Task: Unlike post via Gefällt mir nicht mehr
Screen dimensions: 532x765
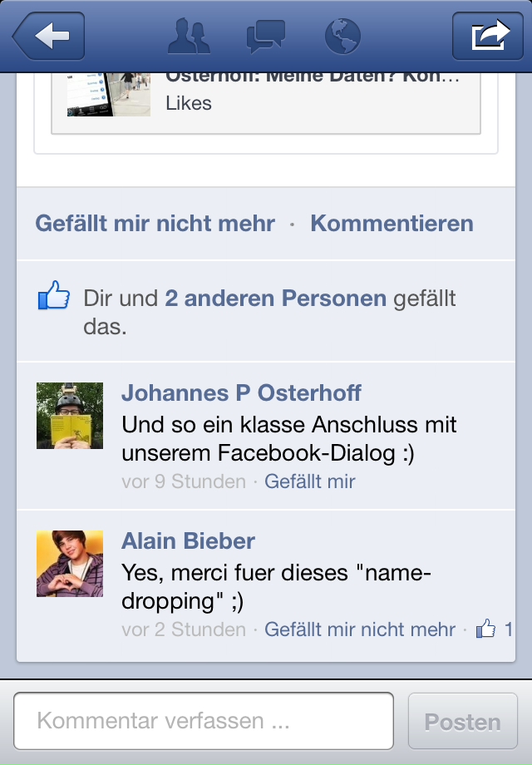Action: point(155,224)
